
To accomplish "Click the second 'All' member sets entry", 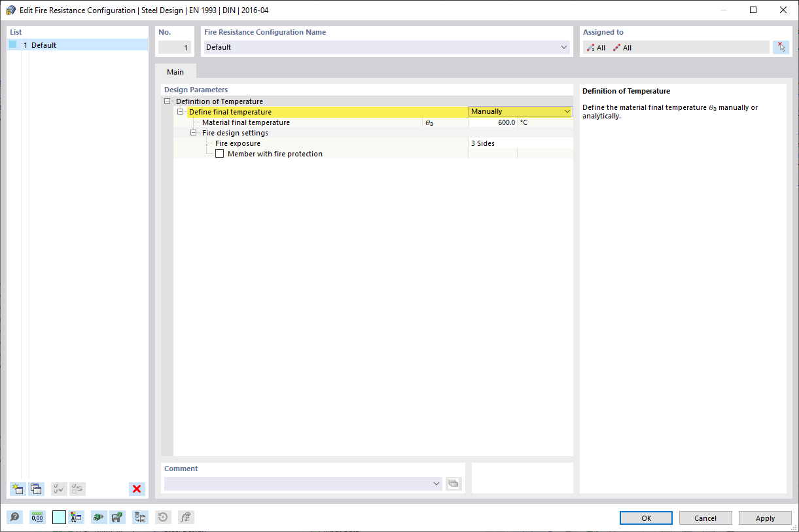I will pyautogui.click(x=622, y=48).
